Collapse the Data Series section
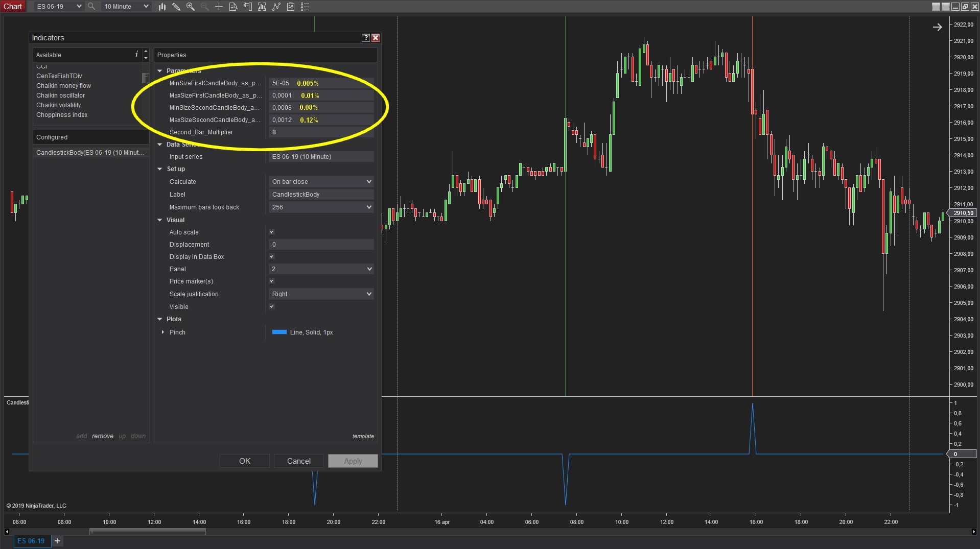This screenshot has height=549, width=980. [160, 145]
